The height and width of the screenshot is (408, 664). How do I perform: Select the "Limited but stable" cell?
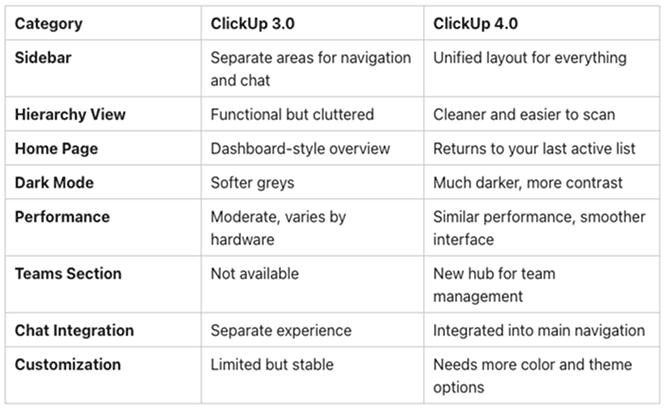(x=274, y=364)
